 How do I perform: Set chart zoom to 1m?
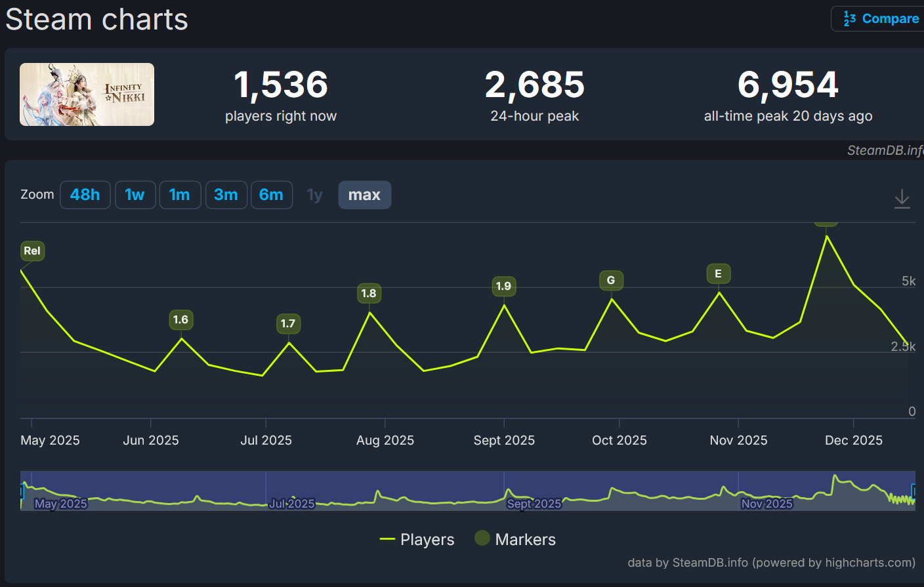(180, 195)
